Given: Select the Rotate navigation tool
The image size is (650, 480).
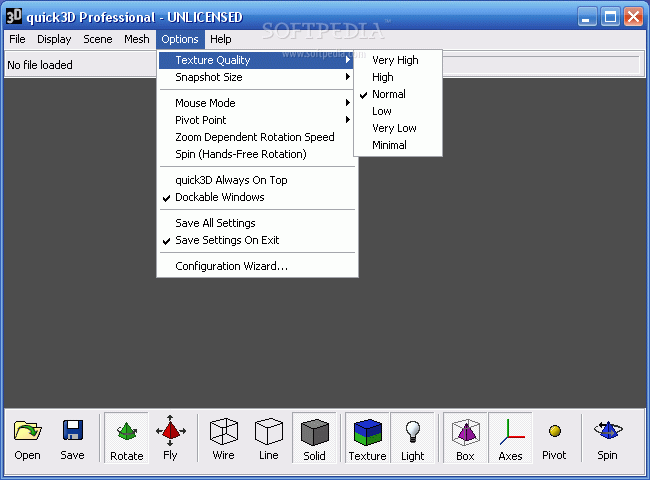Looking at the screenshot, I should coord(126,438).
